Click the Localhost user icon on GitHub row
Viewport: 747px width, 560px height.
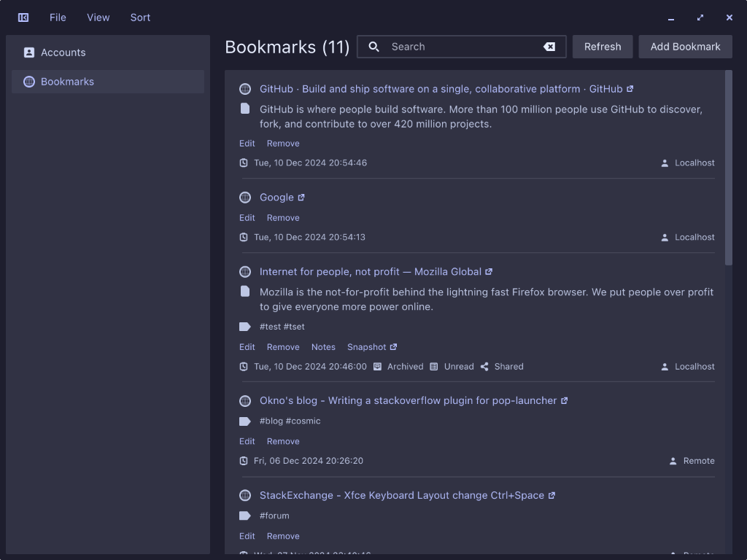665,163
